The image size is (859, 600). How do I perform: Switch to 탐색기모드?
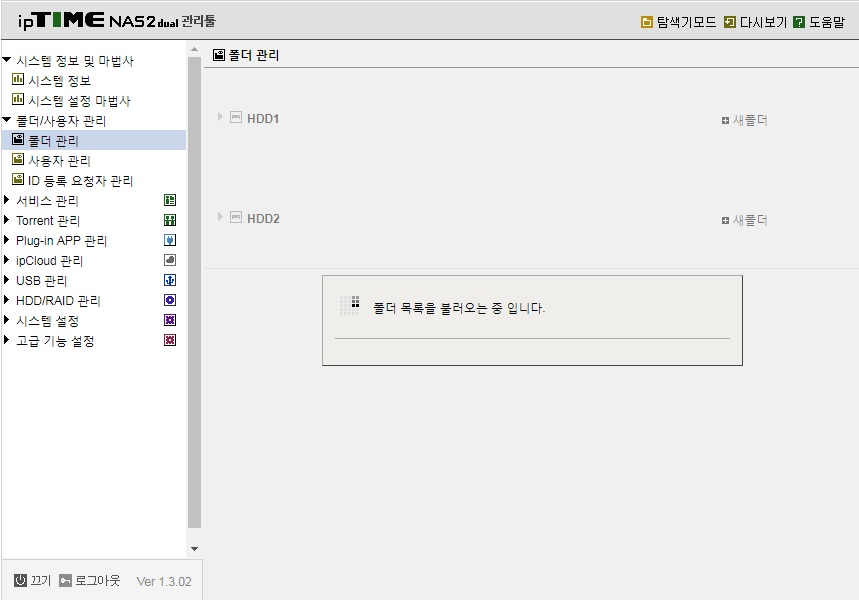(x=686, y=22)
